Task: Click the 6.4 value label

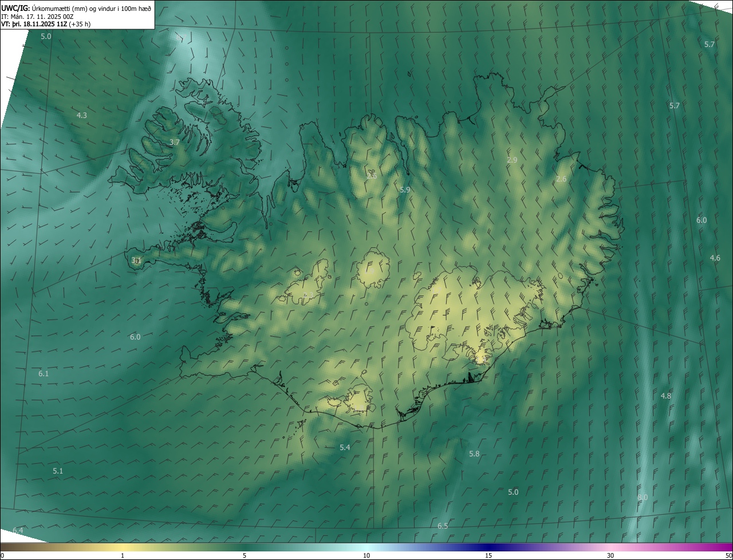Action: [18, 531]
